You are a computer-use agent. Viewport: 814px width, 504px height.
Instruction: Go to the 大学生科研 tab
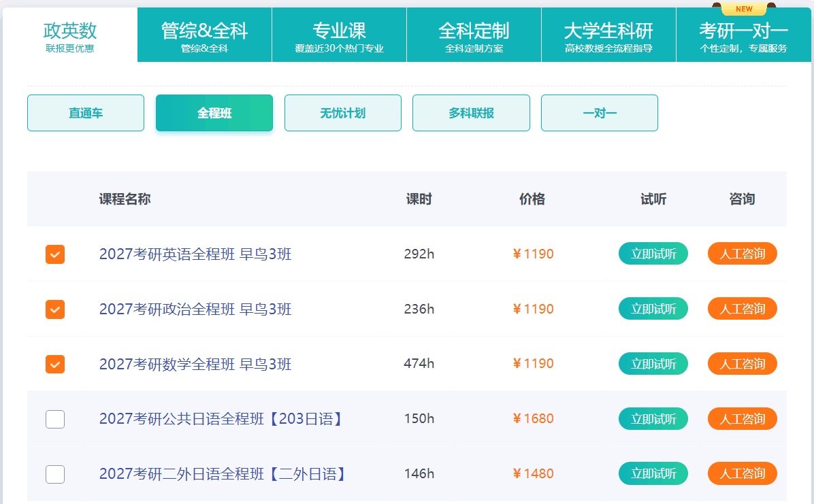608,35
